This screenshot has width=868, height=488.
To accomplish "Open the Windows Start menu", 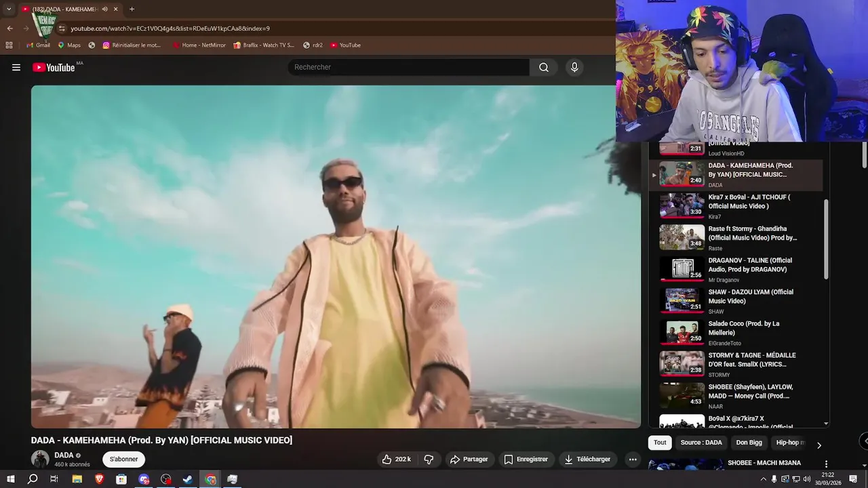I will point(10,479).
